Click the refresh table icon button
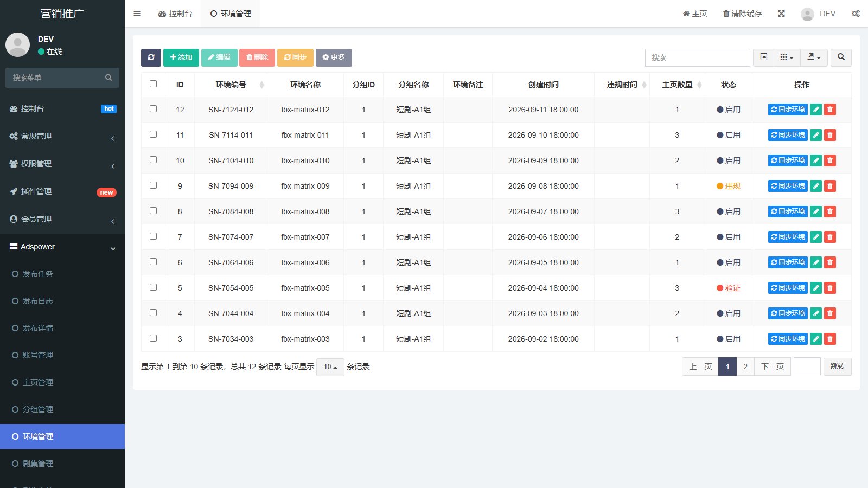The image size is (868, 488). point(151,57)
